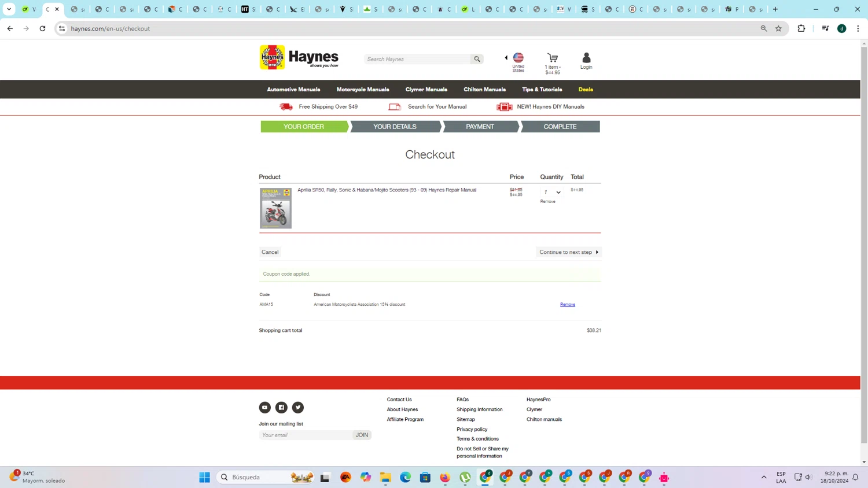Open Microsoft Edge from taskbar

point(405,477)
